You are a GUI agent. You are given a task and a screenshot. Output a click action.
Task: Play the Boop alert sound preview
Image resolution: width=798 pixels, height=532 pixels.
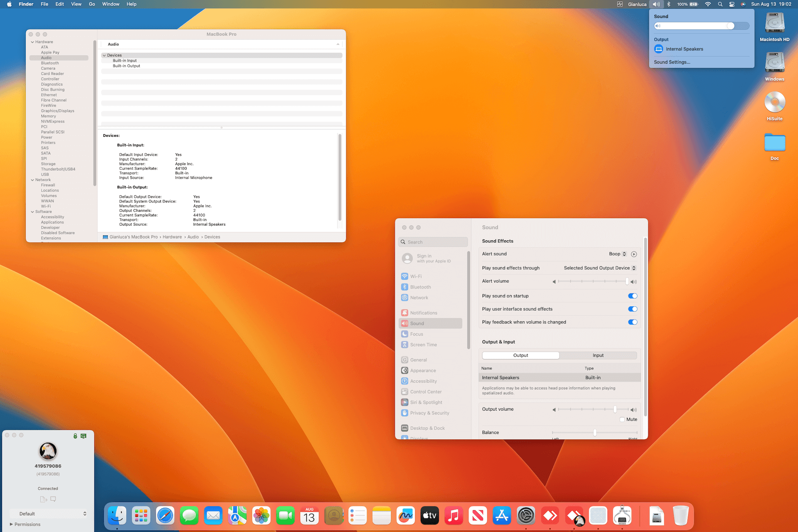(x=634, y=254)
